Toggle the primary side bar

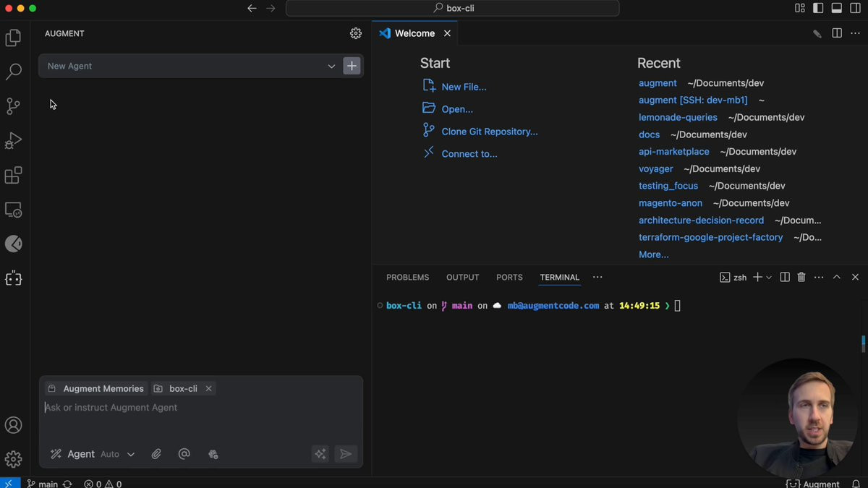coord(818,9)
